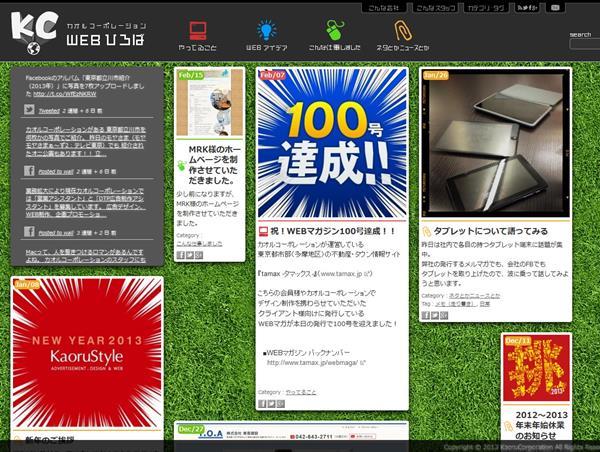
Task: Share tablet post on Google Plus
Action: 444,315
